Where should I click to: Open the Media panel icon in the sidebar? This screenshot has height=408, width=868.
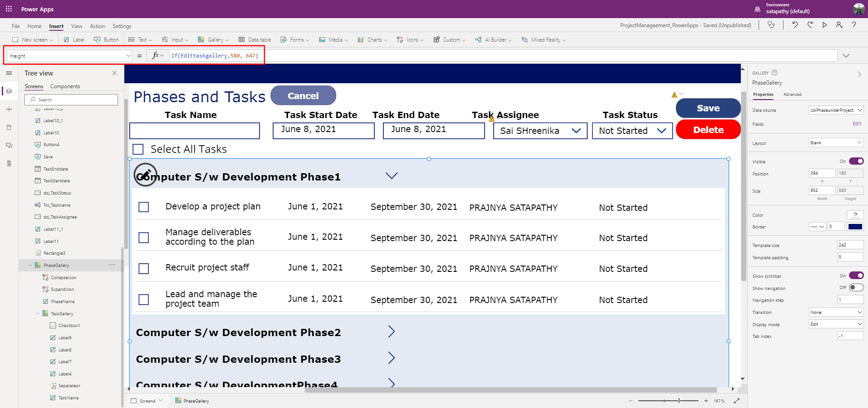click(9, 145)
